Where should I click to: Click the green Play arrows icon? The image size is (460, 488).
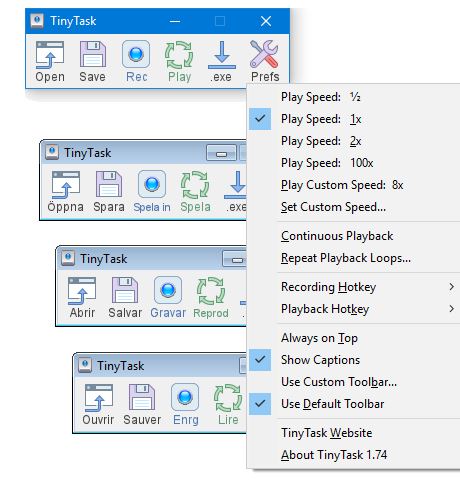[x=179, y=55]
